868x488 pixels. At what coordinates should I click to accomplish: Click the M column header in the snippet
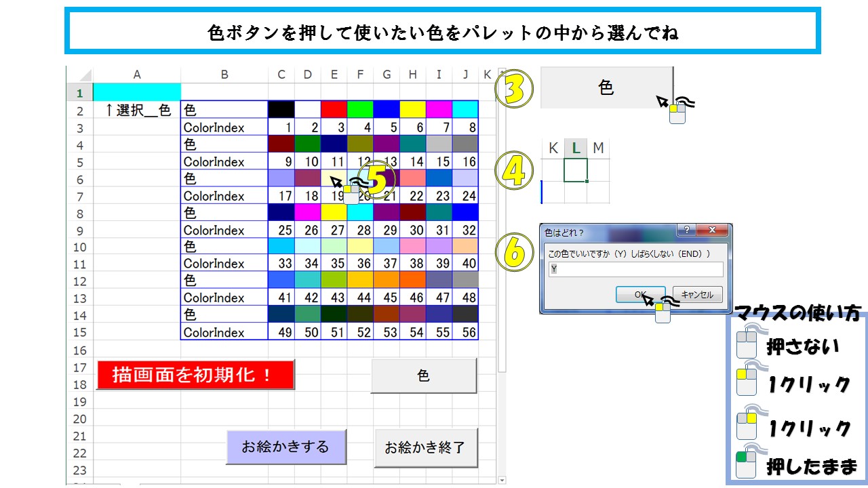pyautogui.click(x=598, y=148)
